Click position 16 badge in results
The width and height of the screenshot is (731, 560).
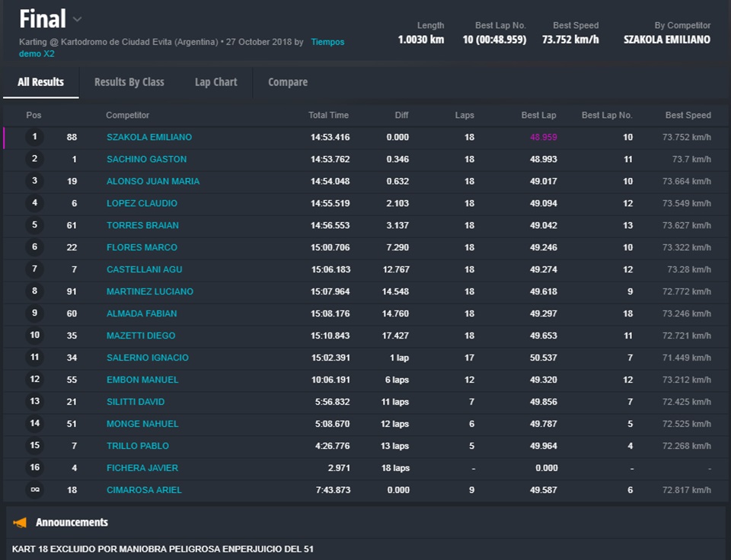(x=34, y=468)
